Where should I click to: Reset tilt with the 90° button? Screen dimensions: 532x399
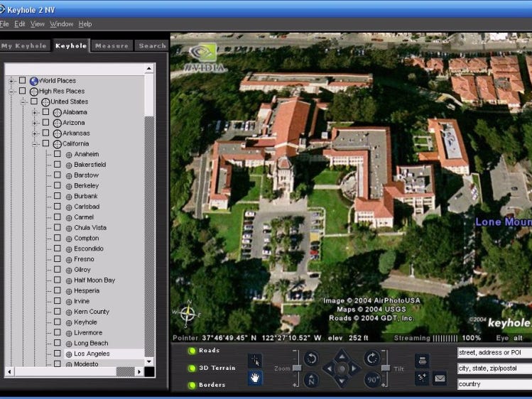coord(372,380)
